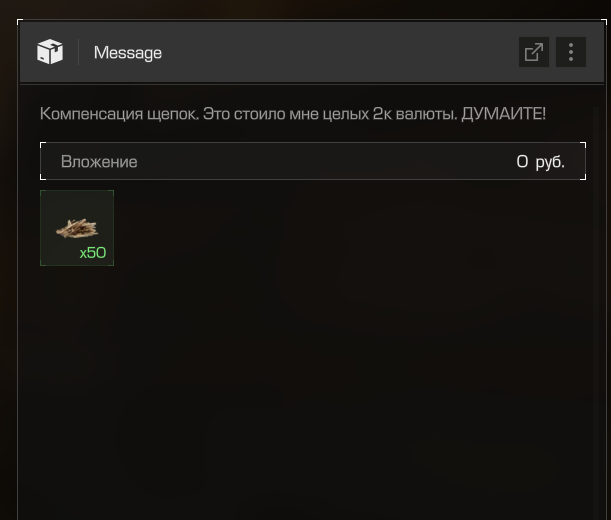Click the scrollbar track on right edge

(x=595, y=312)
